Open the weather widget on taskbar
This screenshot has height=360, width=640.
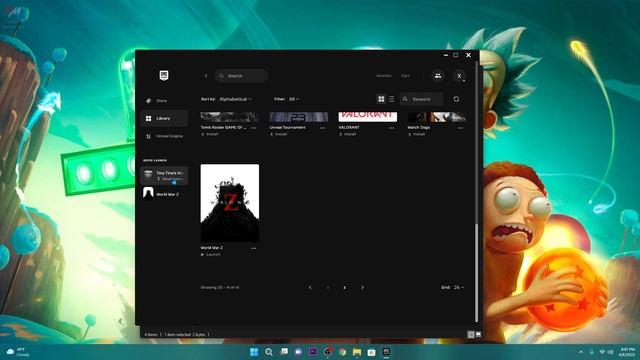[18, 352]
